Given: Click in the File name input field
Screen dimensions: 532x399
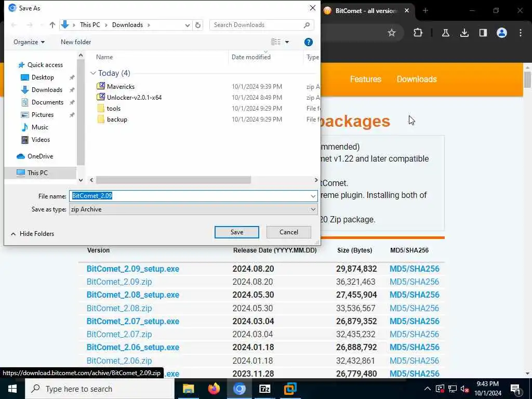Looking at the screenshot, I should click(193, 196).
